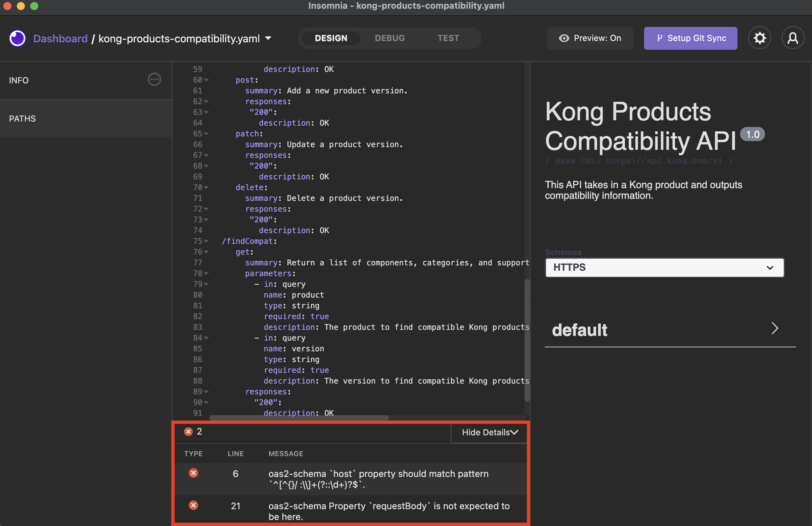Jump to line 21 from error table

pyautogui.click(x=235, y=506)
